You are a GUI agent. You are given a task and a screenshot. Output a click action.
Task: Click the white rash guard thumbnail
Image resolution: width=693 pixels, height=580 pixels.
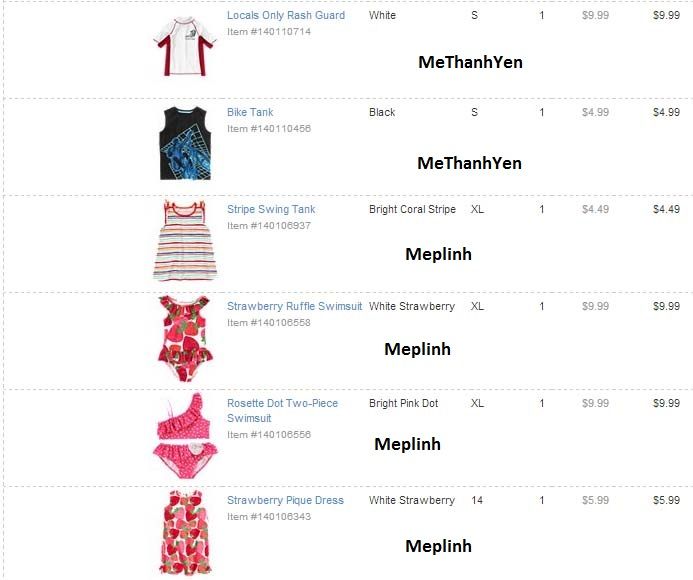coord(185,46)
